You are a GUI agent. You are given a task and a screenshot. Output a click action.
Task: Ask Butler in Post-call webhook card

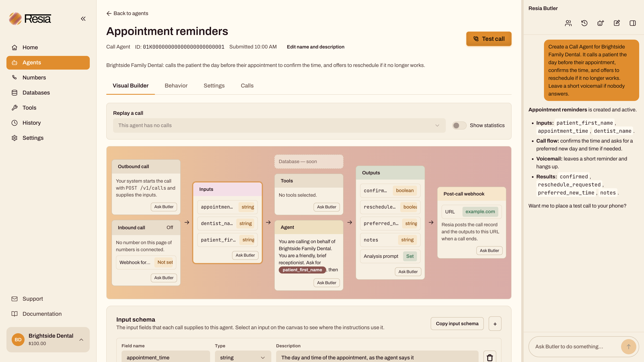[489, 251]
